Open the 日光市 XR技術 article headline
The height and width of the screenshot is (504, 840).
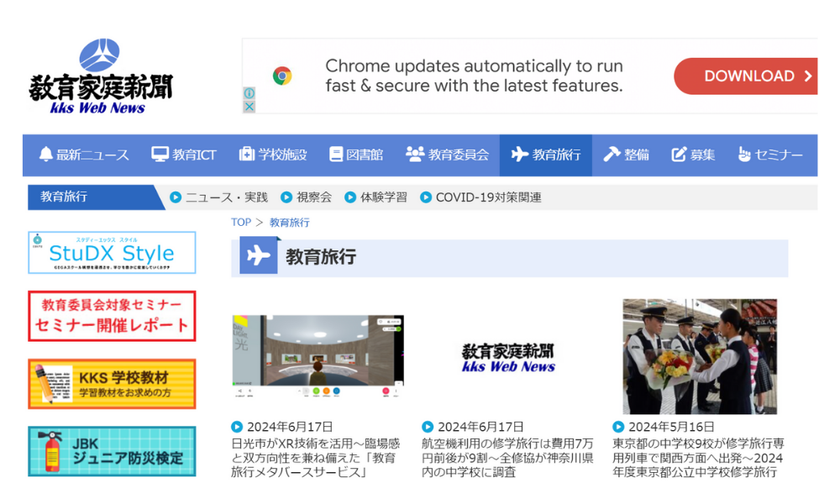(316, 458)
